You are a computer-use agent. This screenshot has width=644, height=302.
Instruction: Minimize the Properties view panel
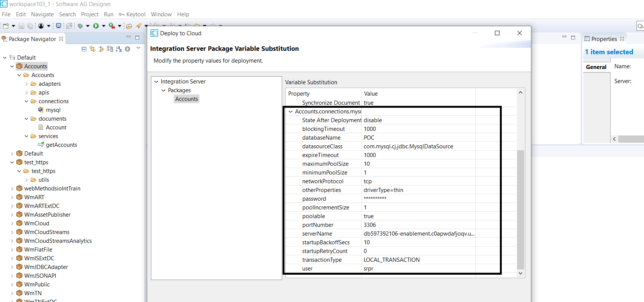click(x=564, y=37)
